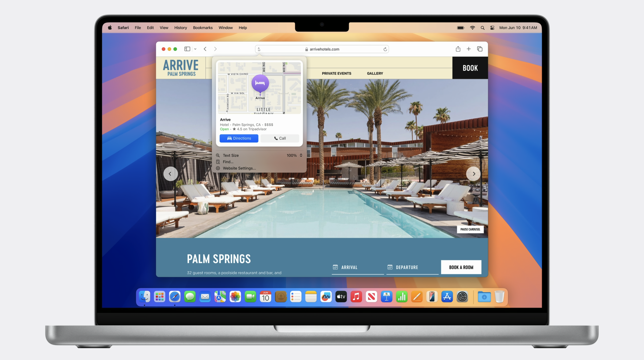Click Website Settings in context menu
This screenshot has width=644, height=360.
(239, 168)
